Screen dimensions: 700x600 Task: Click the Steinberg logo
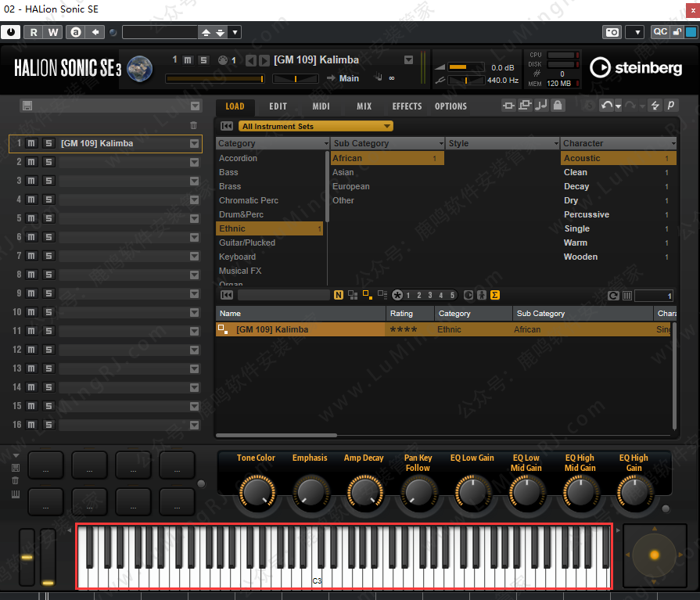pos(636,68)
